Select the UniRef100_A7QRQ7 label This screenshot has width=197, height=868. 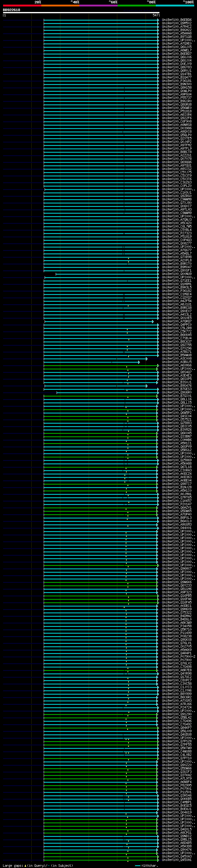point(176,321)
